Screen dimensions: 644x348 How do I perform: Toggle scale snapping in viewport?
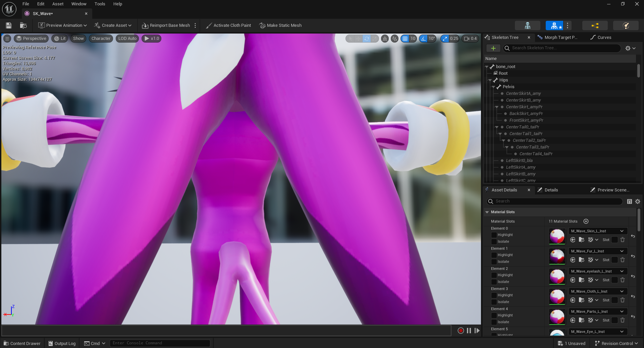pos(445,39)
